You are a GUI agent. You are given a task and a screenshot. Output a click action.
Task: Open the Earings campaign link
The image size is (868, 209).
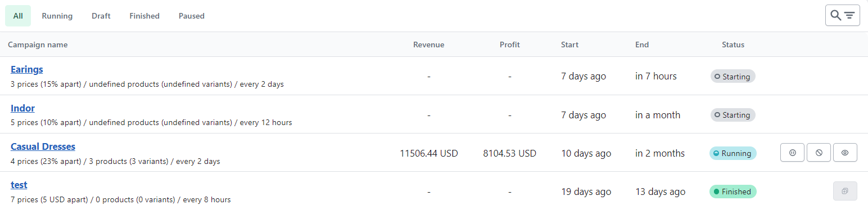(27, 69)
